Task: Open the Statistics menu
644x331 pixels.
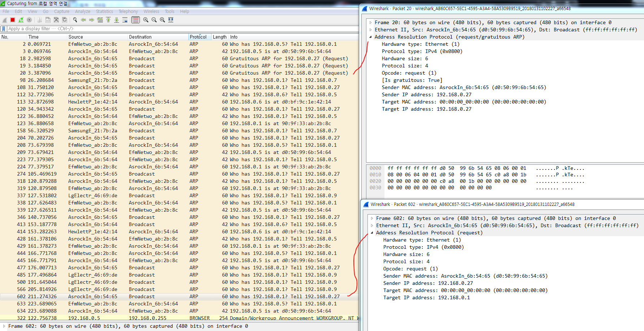Action: pos(104,12)
